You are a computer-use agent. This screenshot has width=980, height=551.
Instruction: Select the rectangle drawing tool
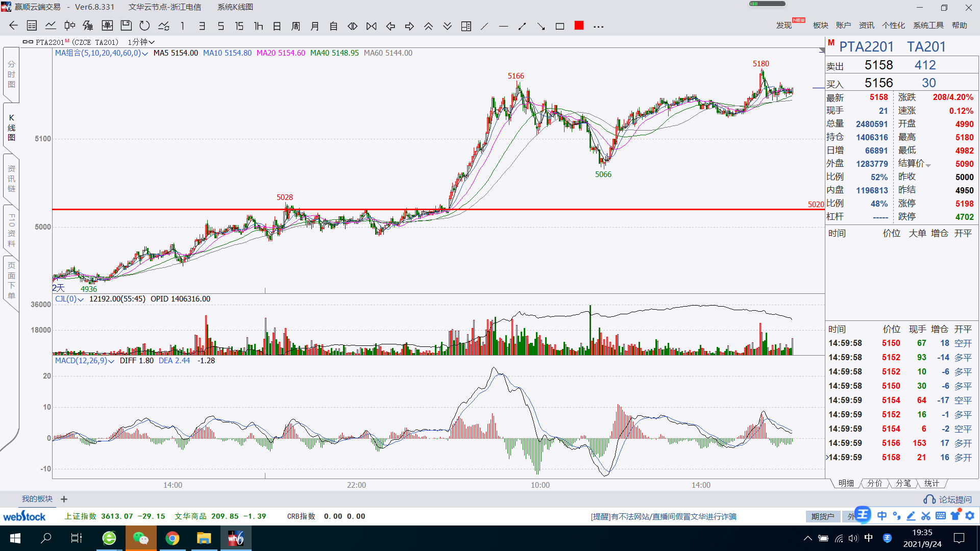(560, 26)
